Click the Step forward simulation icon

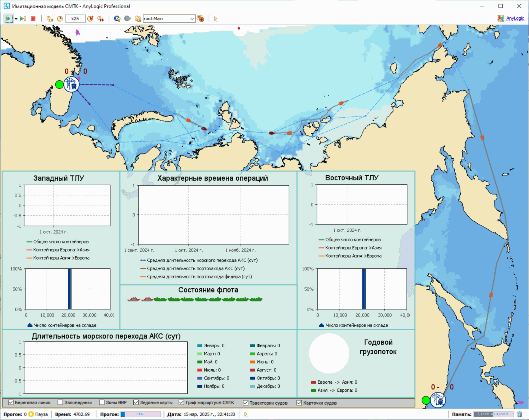point(23,18)
